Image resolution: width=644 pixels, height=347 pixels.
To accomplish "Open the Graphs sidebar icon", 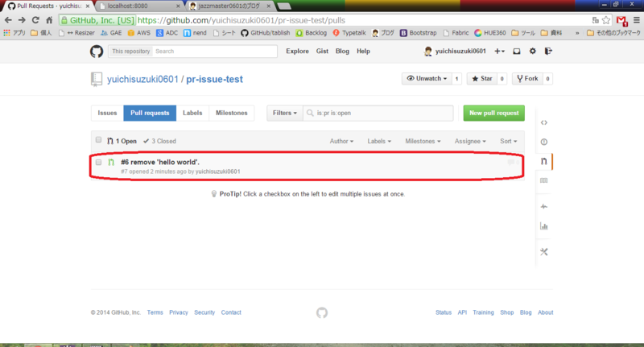I will pos(544,226).
